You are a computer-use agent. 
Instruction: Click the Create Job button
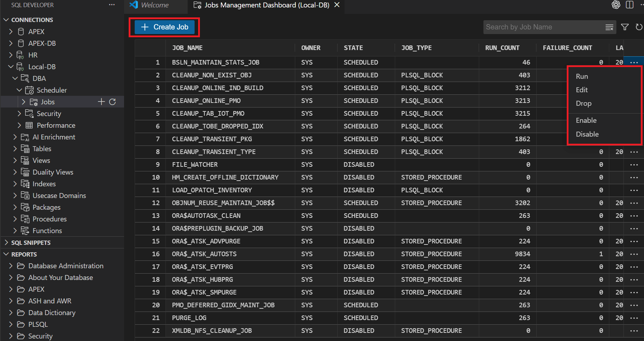(164, 27)
